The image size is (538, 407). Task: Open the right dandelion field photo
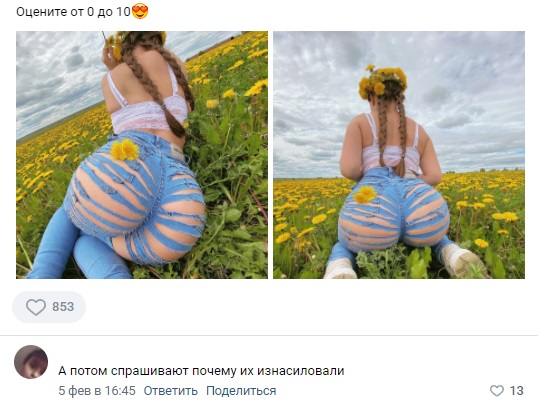[399, 155]
